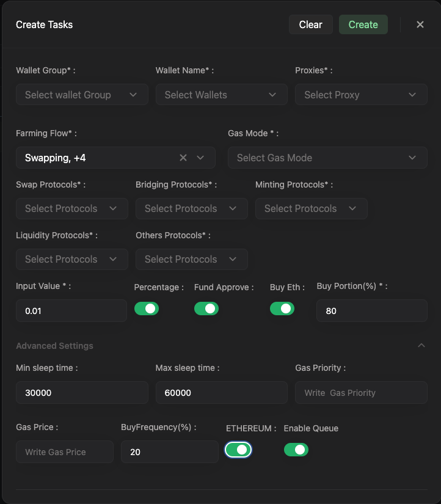Open the Bridging Protocols dropdown
This screenshot has height=504, width=441.
point(191,208)
